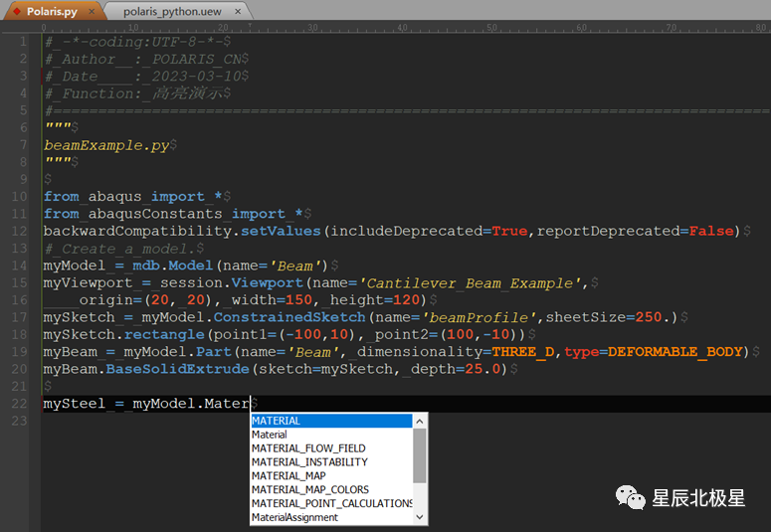
Task: Place cursor on 'beamExample.py' text
Action: (x=106, y=145)
